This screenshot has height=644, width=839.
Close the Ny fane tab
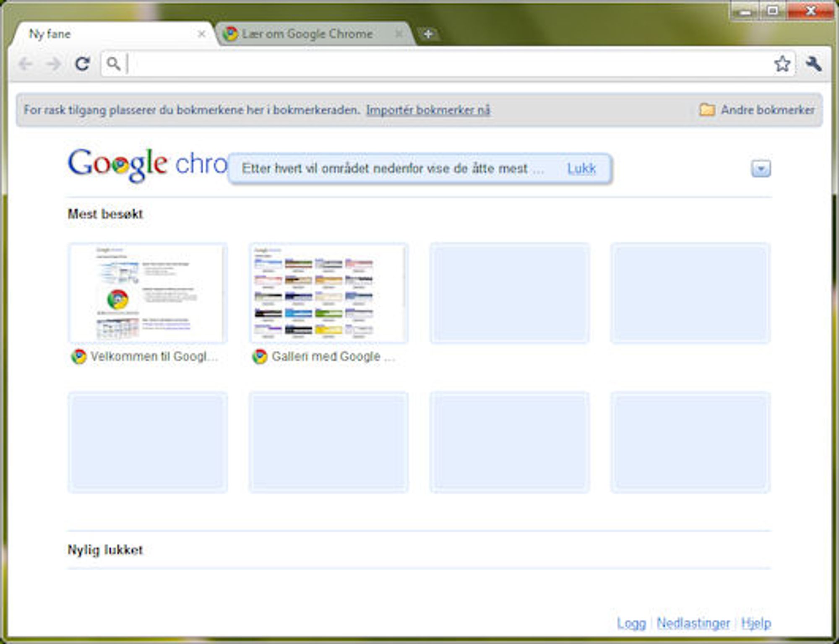[201, 34]
